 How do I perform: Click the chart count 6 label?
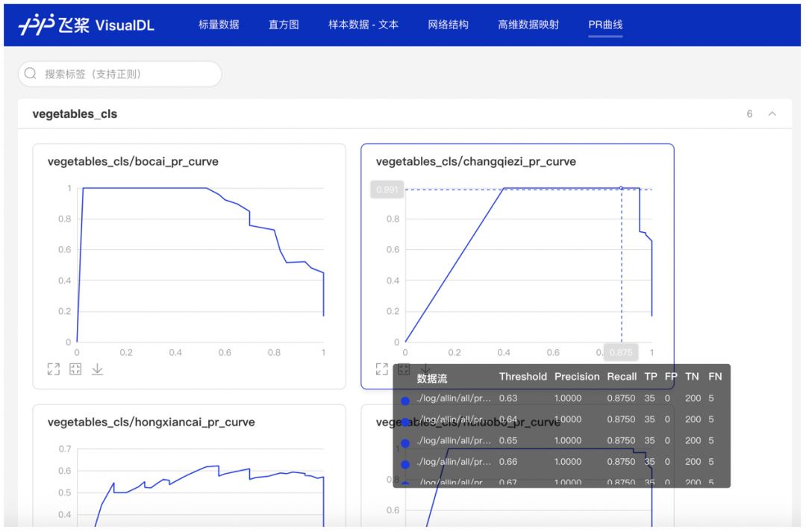[x=749, y=113]
